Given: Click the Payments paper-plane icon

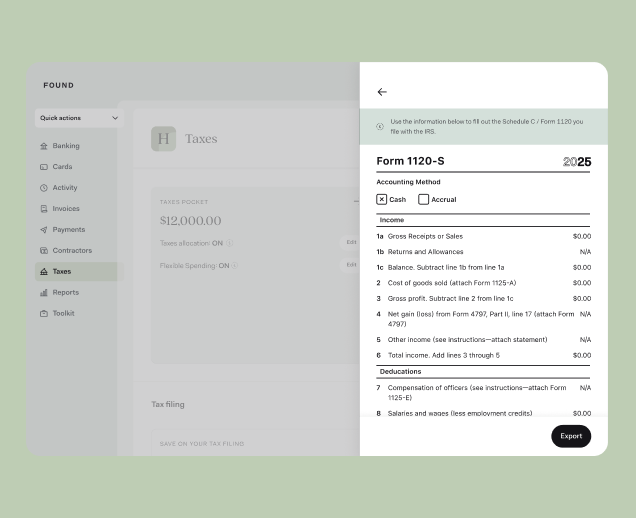Looking at the screenshot, I should click(44, 230).
